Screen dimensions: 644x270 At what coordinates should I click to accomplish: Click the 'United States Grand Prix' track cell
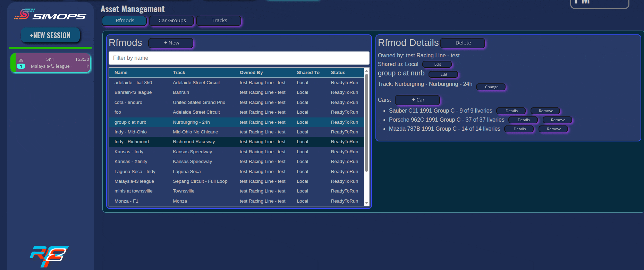pos(199,103)
